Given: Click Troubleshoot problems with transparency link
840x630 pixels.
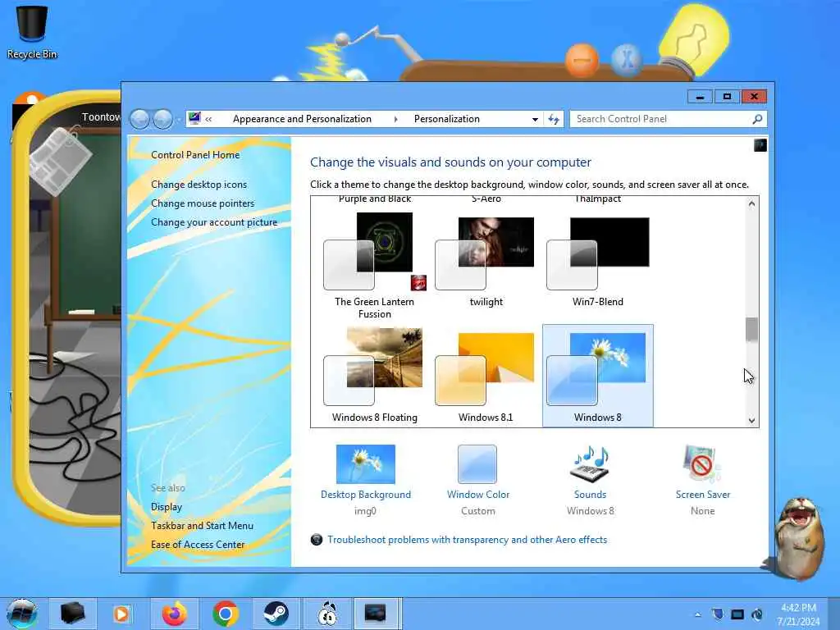Looking at the screenshot, I should [x=467, y=540].
